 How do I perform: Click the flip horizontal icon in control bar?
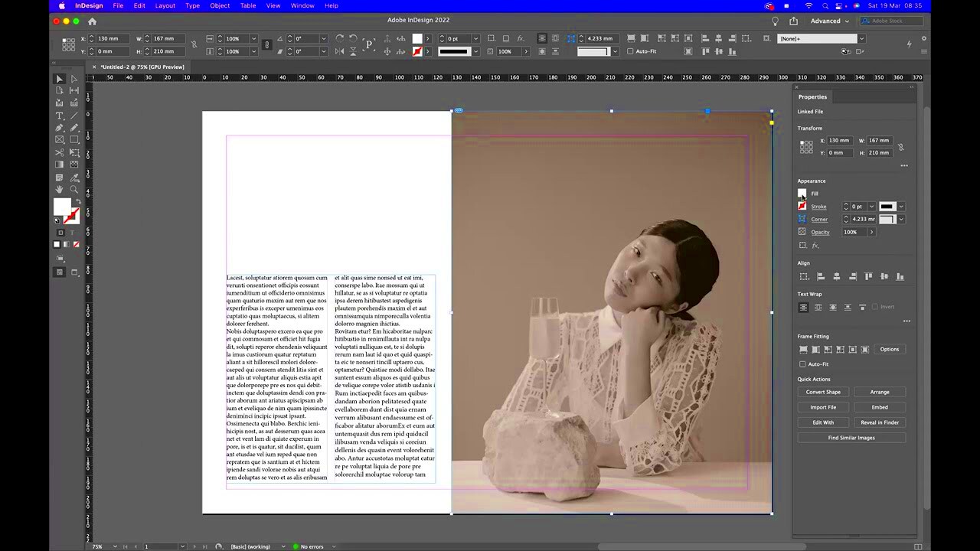coord(340,51)
